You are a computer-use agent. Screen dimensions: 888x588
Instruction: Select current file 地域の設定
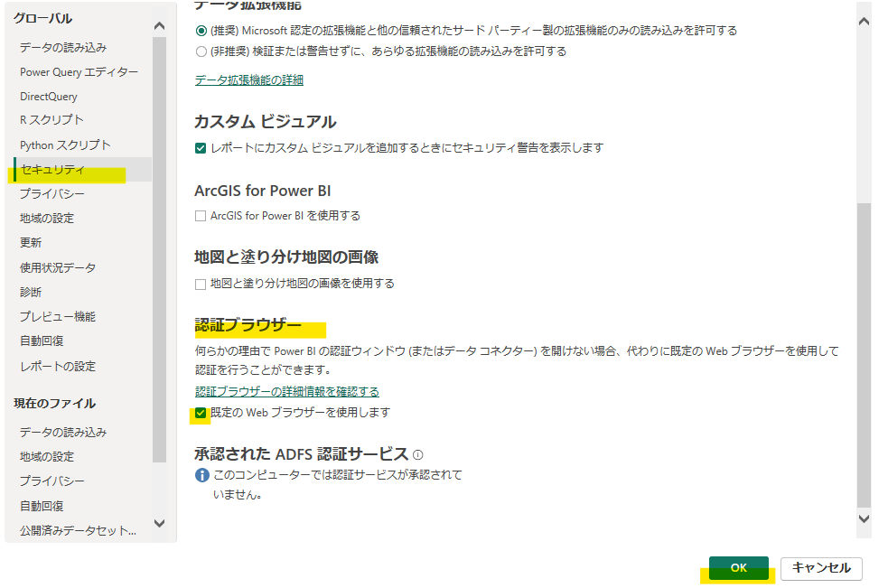(x=47, y=456)
